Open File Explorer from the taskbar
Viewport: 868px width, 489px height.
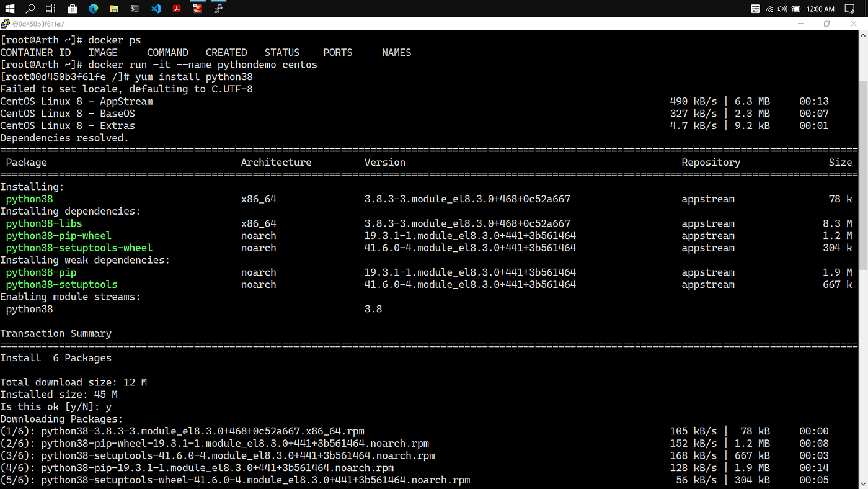pos(114,8)
